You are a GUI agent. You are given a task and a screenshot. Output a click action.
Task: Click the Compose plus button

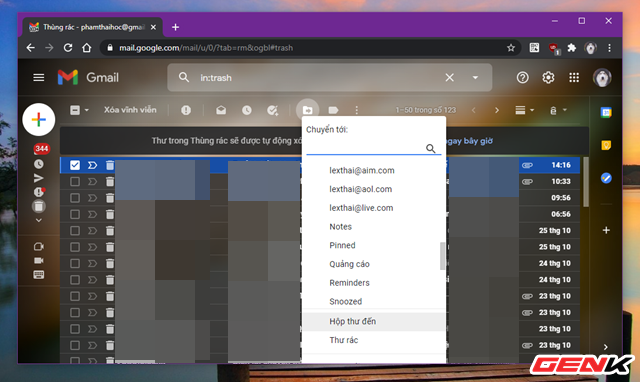[x=39, y=120]
